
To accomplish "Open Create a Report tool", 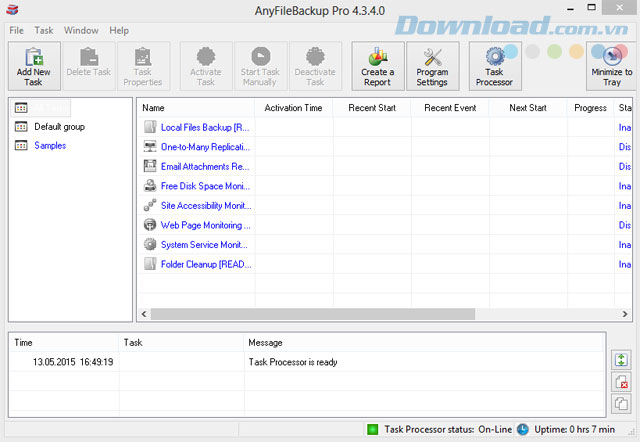I will [x=378, y=66].
